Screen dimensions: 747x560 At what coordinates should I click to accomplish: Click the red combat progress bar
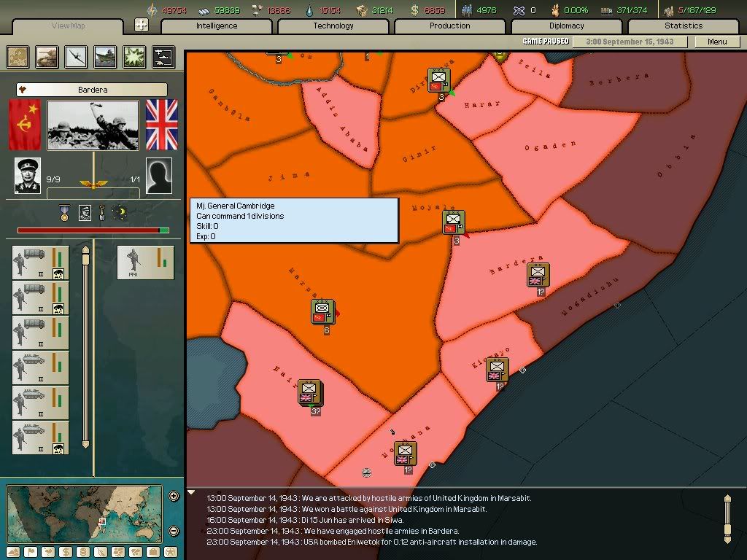88,230
